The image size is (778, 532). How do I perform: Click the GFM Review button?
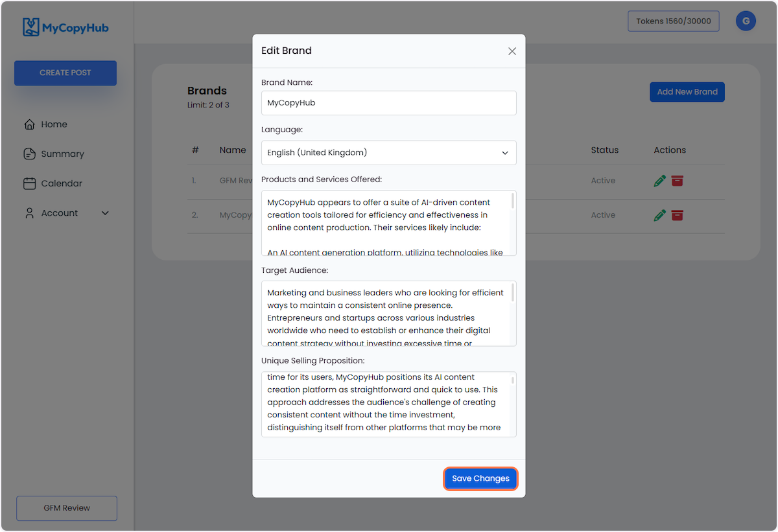[x=67, y=508]
